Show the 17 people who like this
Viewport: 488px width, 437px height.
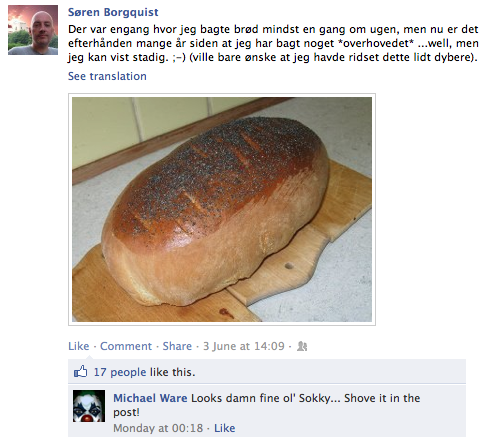[120, 372]
